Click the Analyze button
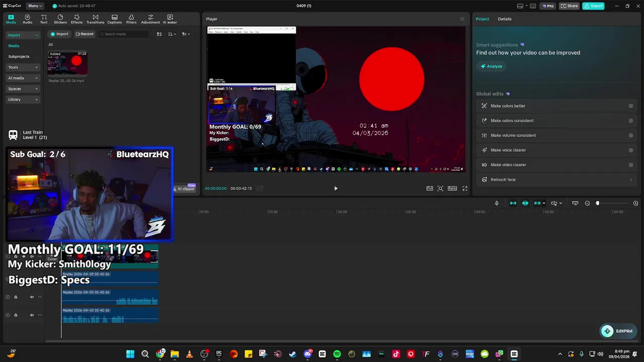The width and height of the screenshot is (644, 362). pyautogui.click(x=491, y=66)
